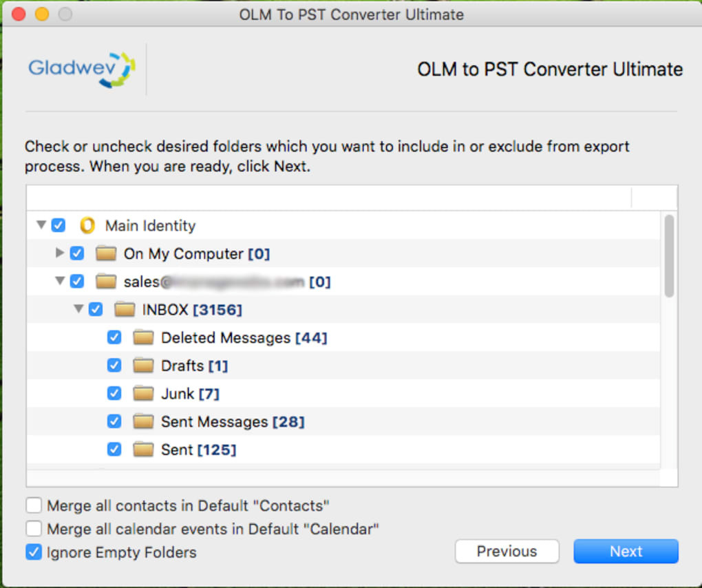
Task: Click the INBOX folder icon
Action: (x=125, y=310)
